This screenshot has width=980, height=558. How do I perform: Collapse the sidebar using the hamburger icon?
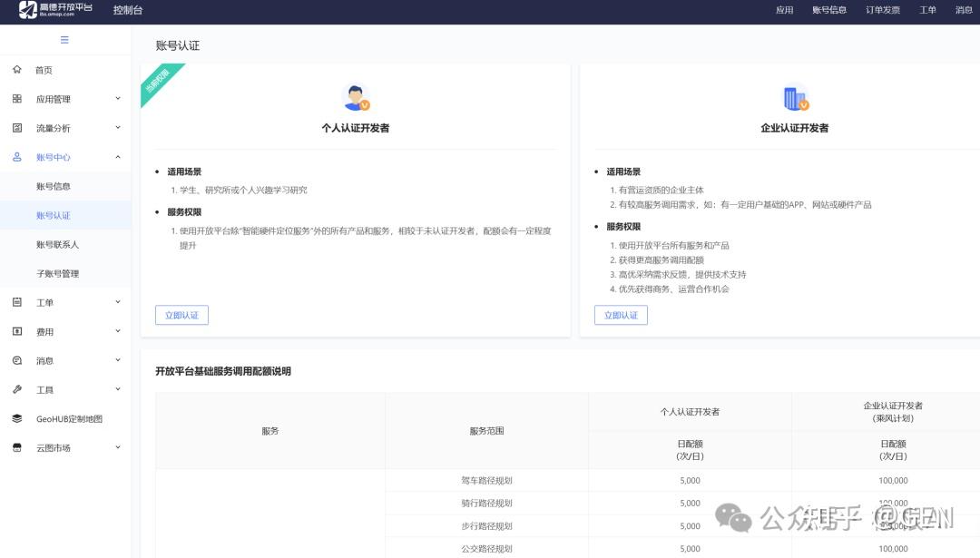click(x=63, y=39)
